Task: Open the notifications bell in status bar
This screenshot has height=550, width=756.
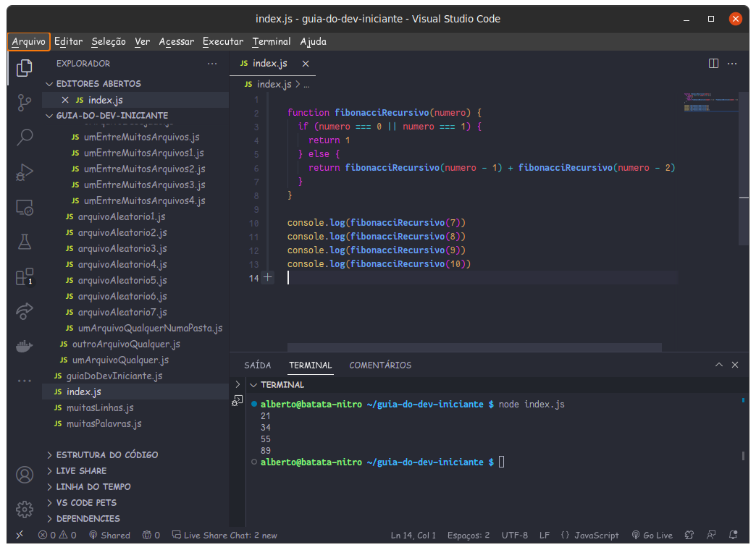Action: (734, 536)
